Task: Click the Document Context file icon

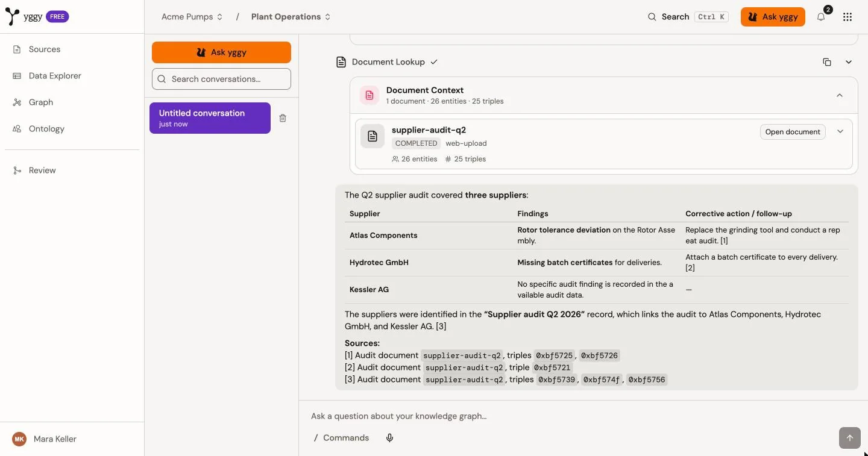Action: 370,95
